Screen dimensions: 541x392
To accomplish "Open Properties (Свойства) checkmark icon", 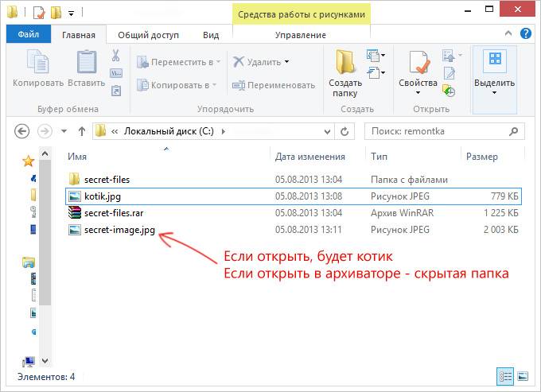I will (418, 64).
